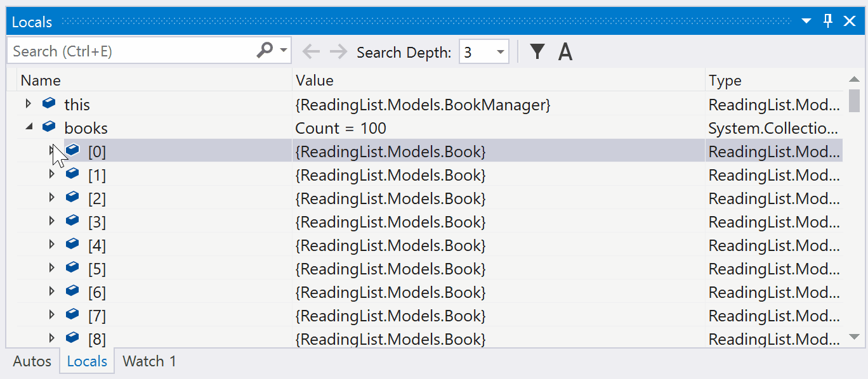Click the search magnifier icon
868x379 pixels.
[263, 51]
